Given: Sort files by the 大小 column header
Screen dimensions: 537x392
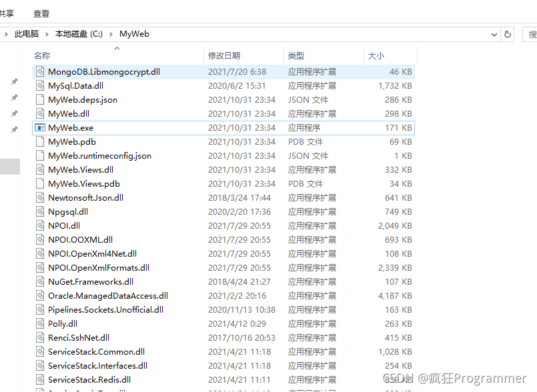Looking at the screenshot, I should tap(376, 56).
